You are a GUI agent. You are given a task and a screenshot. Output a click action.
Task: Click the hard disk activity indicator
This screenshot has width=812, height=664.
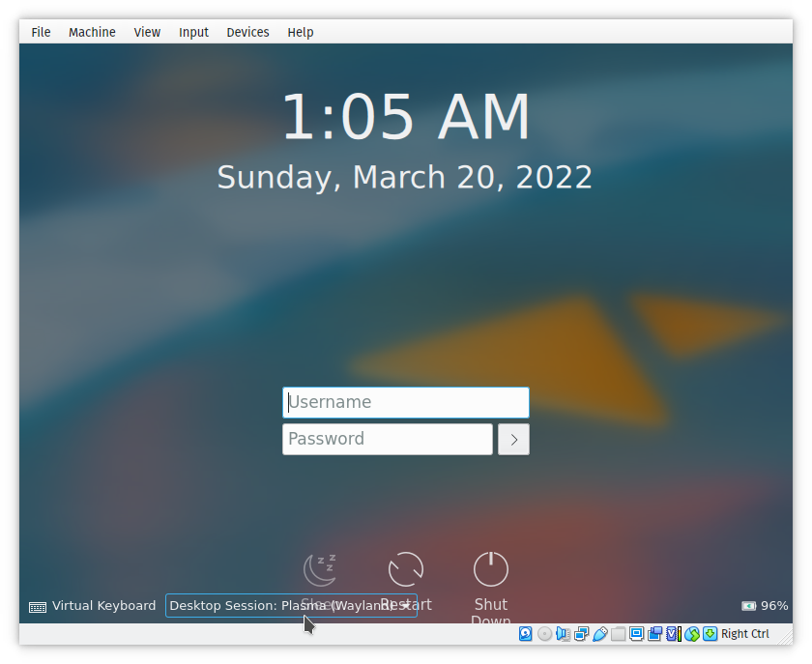click(526, 634)
